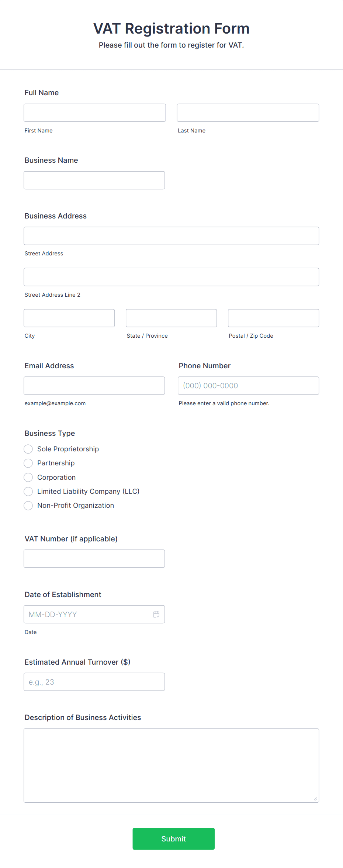Pick Limited Liability Company (LLC) option
The image size is (343, 868).
click(x=28, y=491)
